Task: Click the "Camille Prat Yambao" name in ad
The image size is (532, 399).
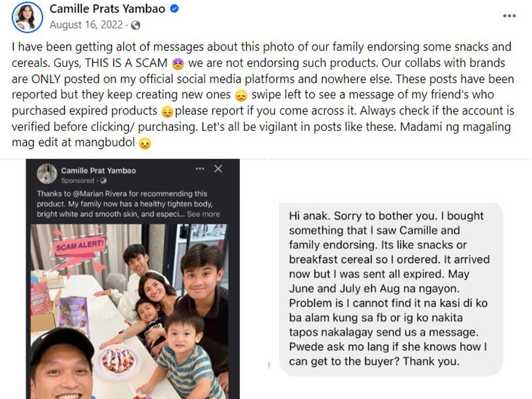Action: pyautogui.click(x=99, y=170)
